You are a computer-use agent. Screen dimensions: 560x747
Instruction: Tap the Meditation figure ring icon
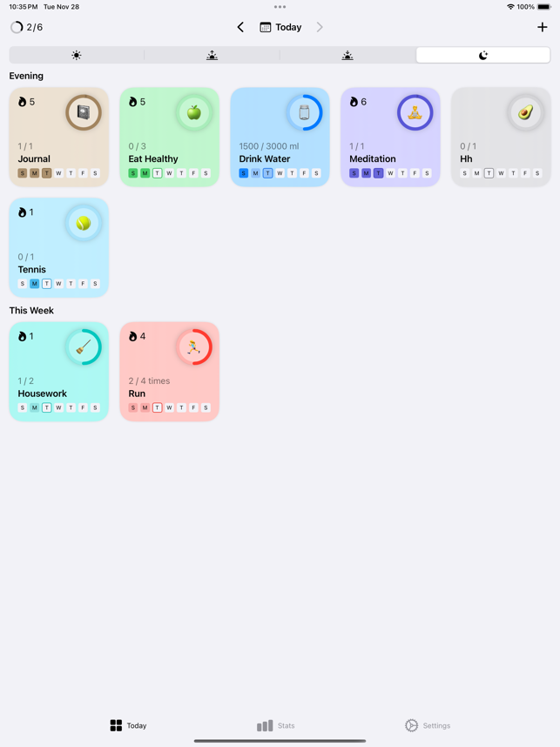point(415,112)
